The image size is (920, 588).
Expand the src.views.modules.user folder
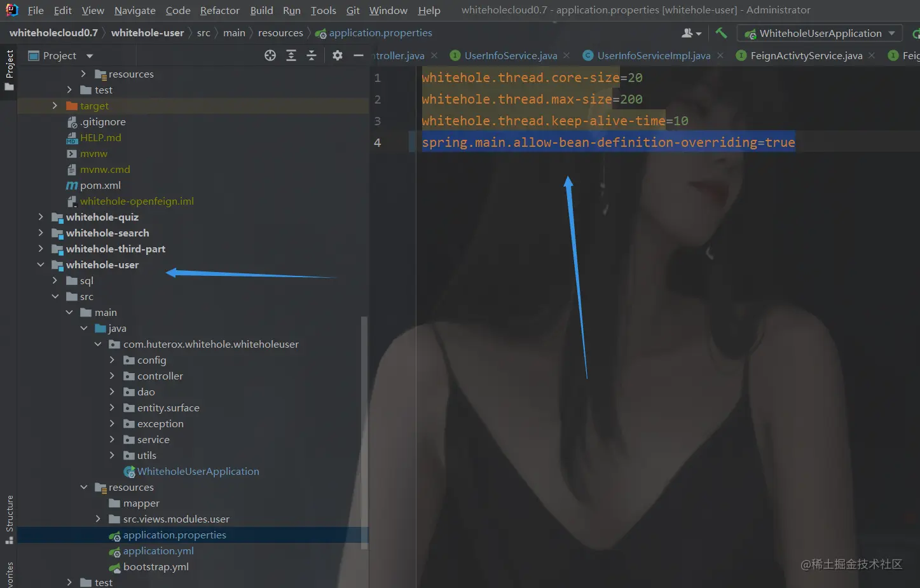[98, 519]
